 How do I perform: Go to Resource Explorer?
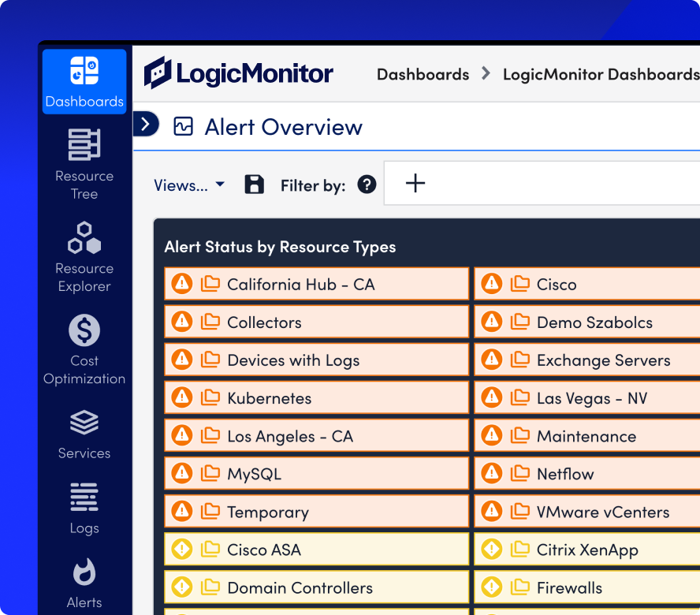tap(84, 239)
